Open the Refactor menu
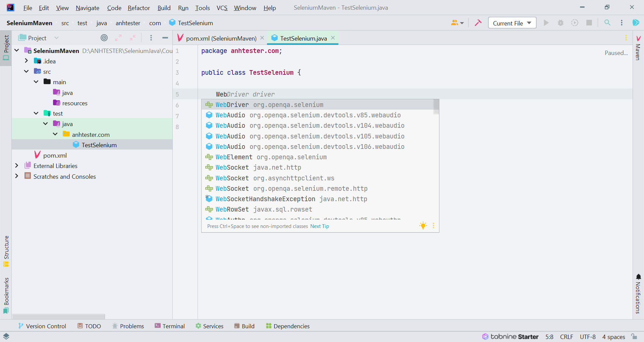Viewport: 644px width, 342px height. pos(139,8)
